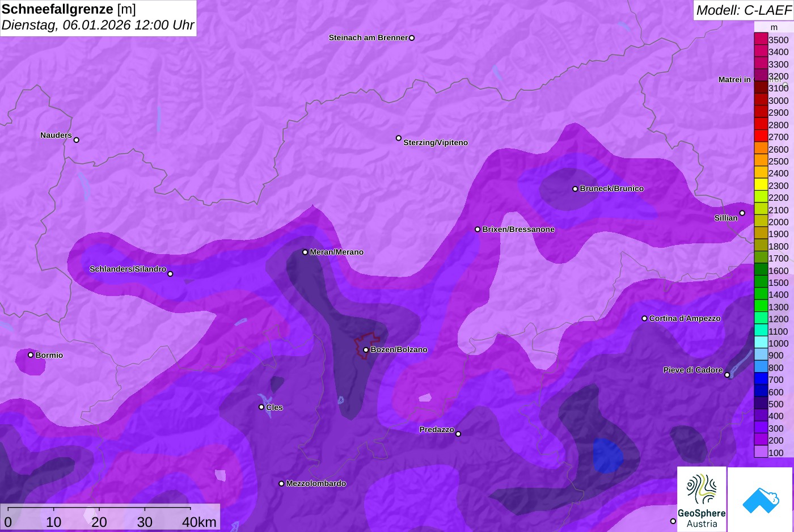The width and height of the screenshot is (794, 532).
Task: Click the Schlanders/Silandro label
Action: pos(128,269)
